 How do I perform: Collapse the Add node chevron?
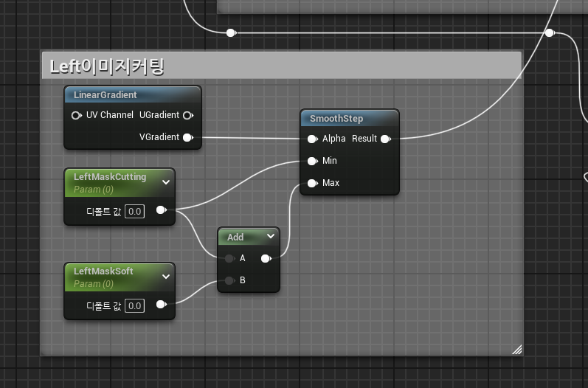(271, 236)
